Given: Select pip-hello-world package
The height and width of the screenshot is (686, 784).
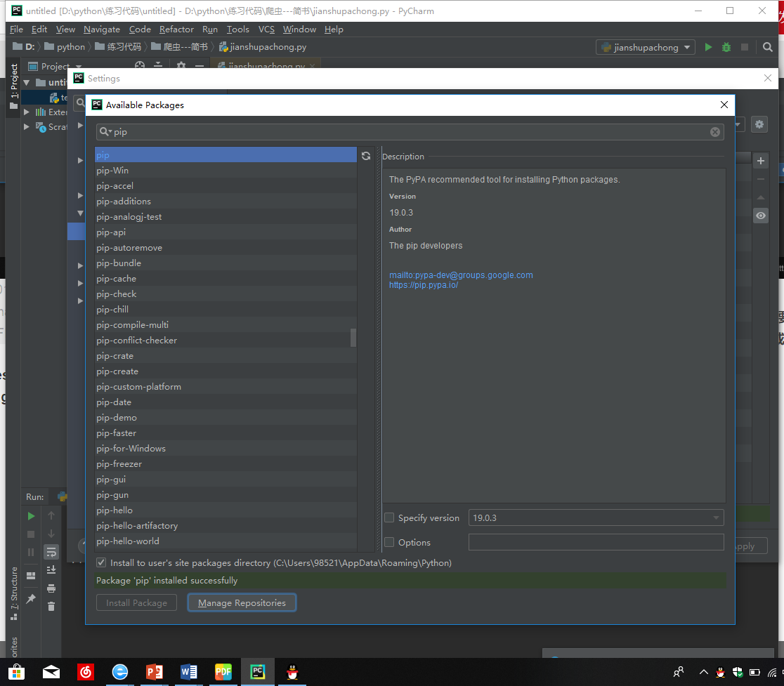Looking at the screenshot, I should pyautogui.click(x=226, y=541).
